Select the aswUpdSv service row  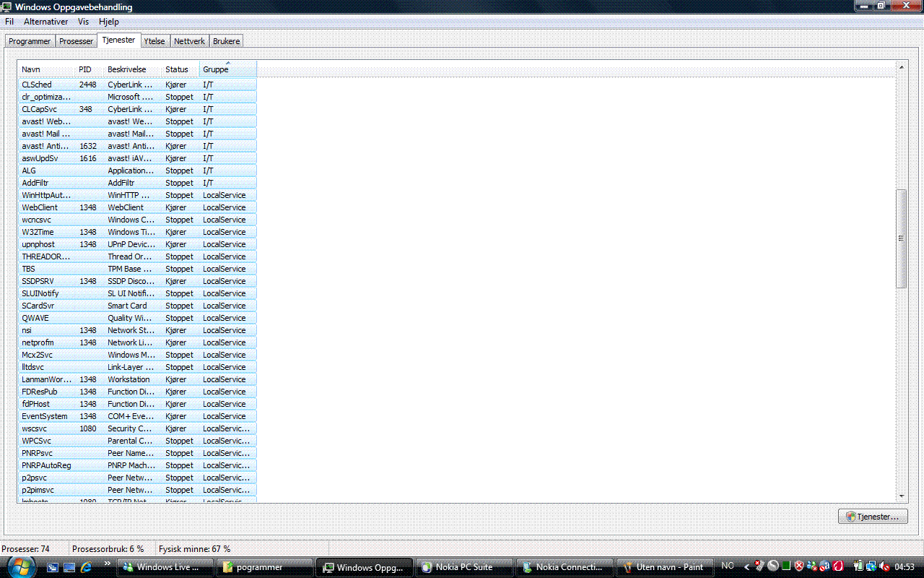point(137,158)
